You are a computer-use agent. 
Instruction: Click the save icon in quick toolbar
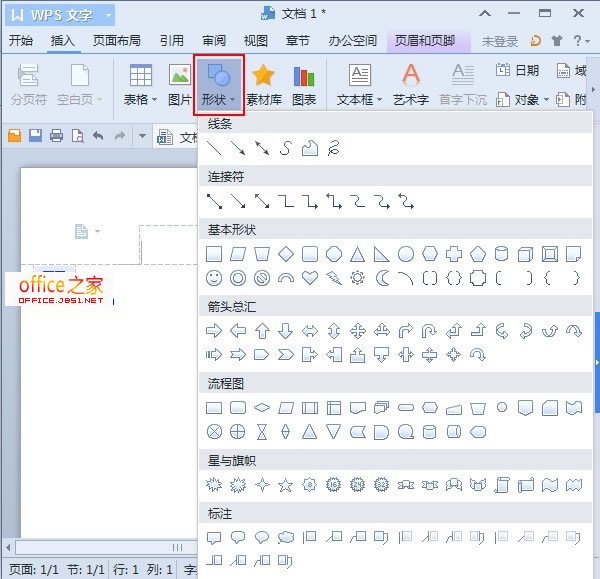tap(35, 135)
